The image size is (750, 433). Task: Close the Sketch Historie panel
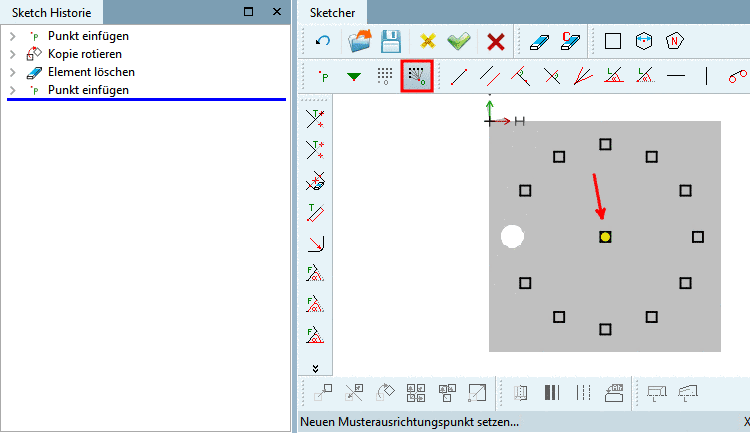click(276, 11)
